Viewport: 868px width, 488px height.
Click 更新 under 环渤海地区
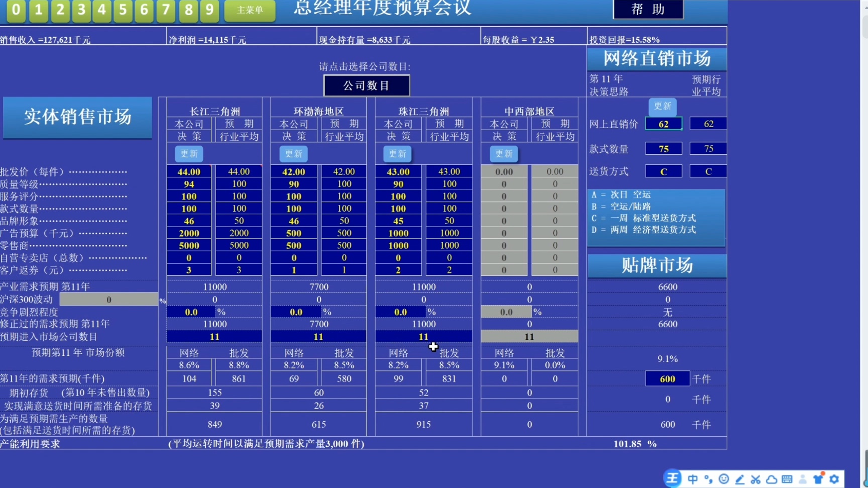[293, 154]
